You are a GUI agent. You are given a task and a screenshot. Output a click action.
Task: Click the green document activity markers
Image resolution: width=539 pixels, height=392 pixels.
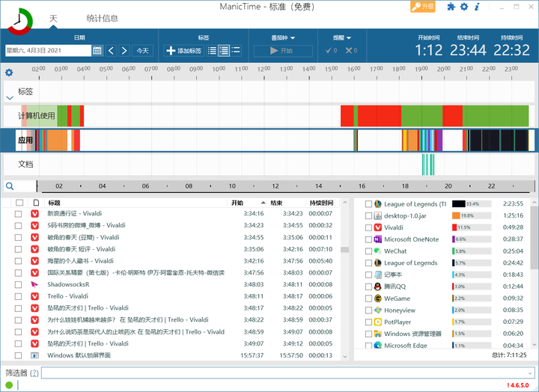point(428,165)
